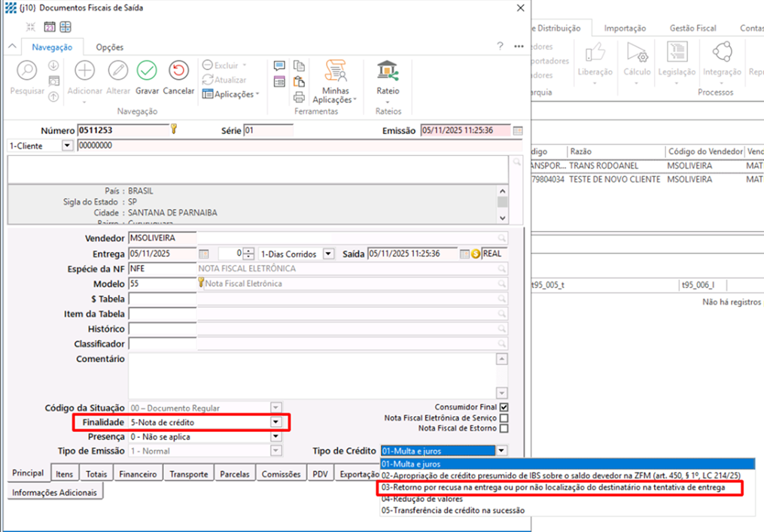The height and width of the screenshot is (532, 764).
Task: Check the Nota Fiscal de Estorno box
Action: click(x=504, y=428)
